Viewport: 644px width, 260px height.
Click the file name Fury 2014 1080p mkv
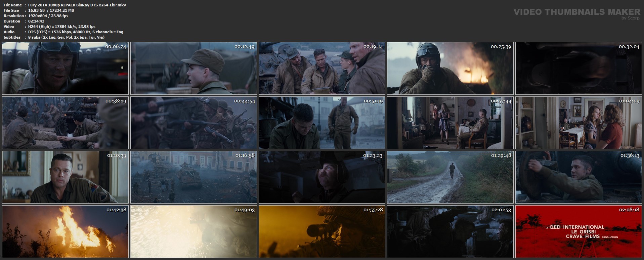pos(77,5)
